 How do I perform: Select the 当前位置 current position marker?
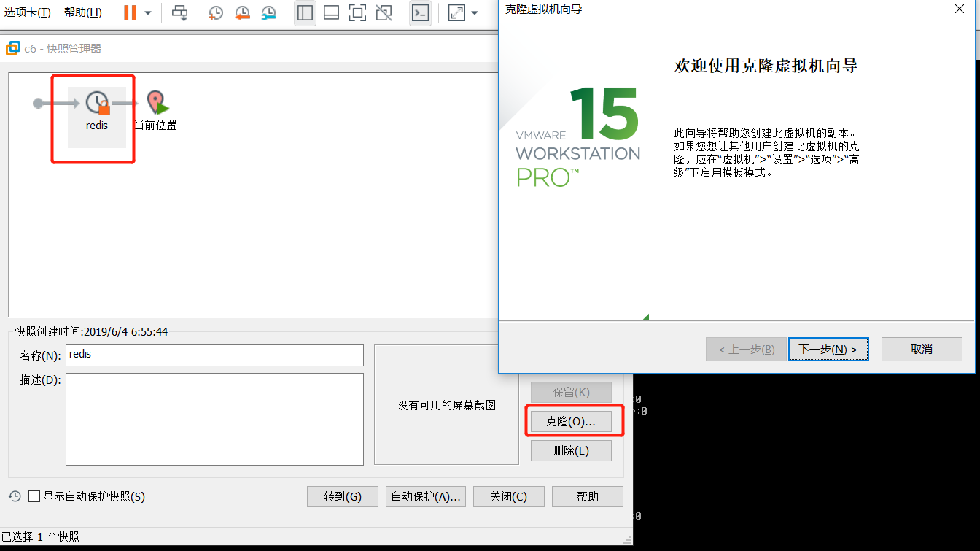pos(155,111)
